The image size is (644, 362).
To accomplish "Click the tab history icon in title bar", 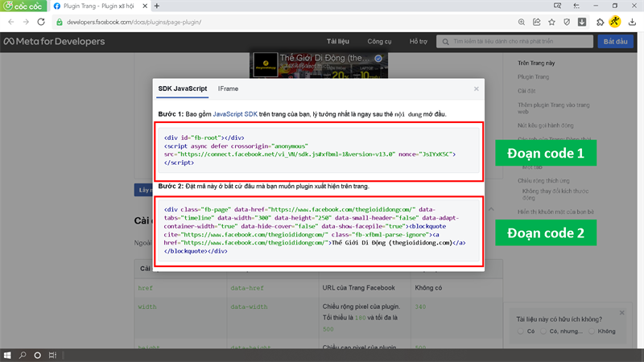I will pyautogui.click(x=576, y=6).
